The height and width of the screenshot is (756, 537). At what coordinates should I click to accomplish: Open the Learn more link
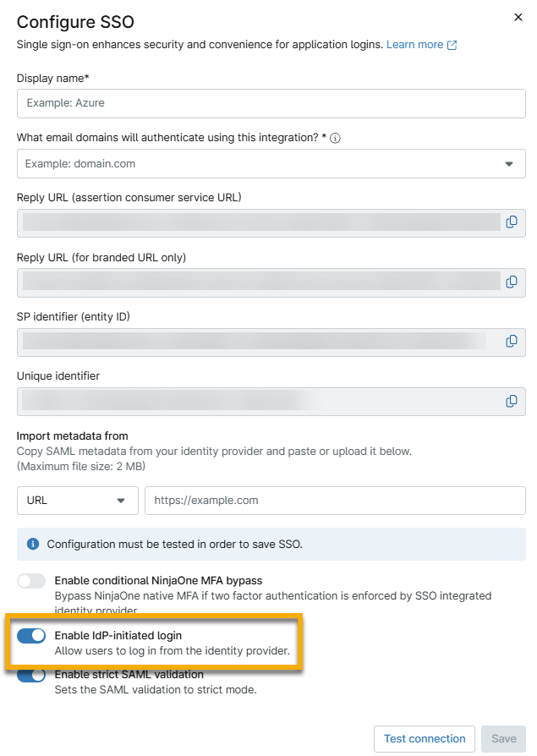pos(414,45)
